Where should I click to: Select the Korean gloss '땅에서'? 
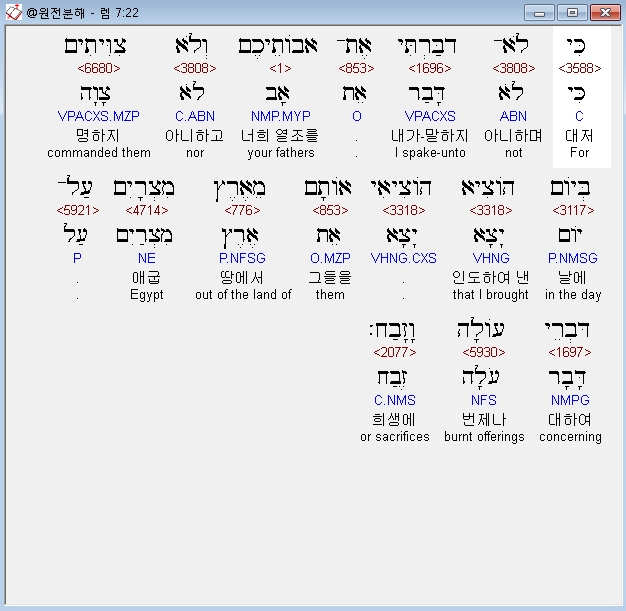242,278
